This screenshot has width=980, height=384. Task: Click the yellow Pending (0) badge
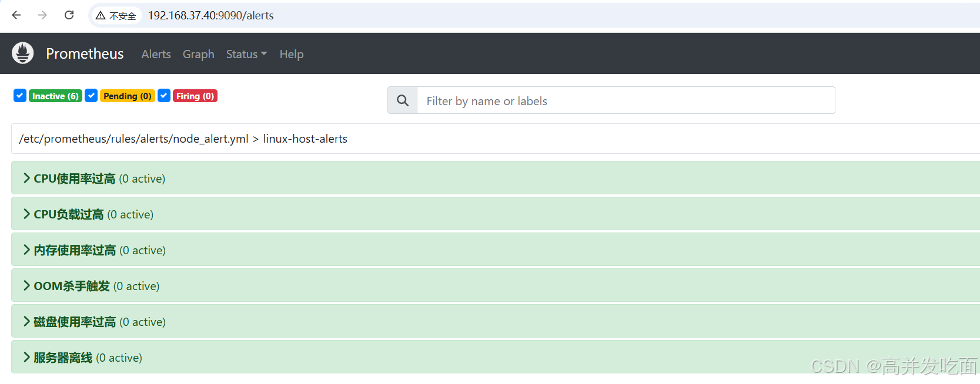coord(128,96)
